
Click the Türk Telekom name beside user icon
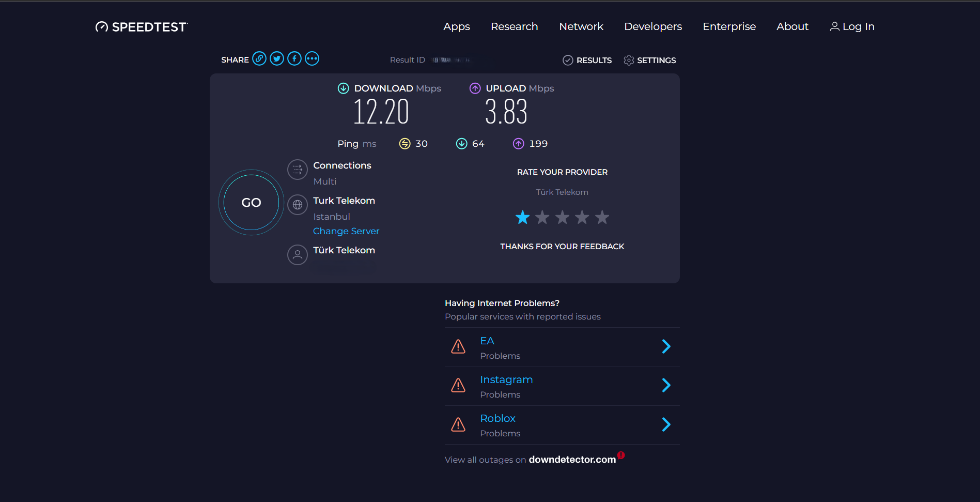click(x=344, y=250)
